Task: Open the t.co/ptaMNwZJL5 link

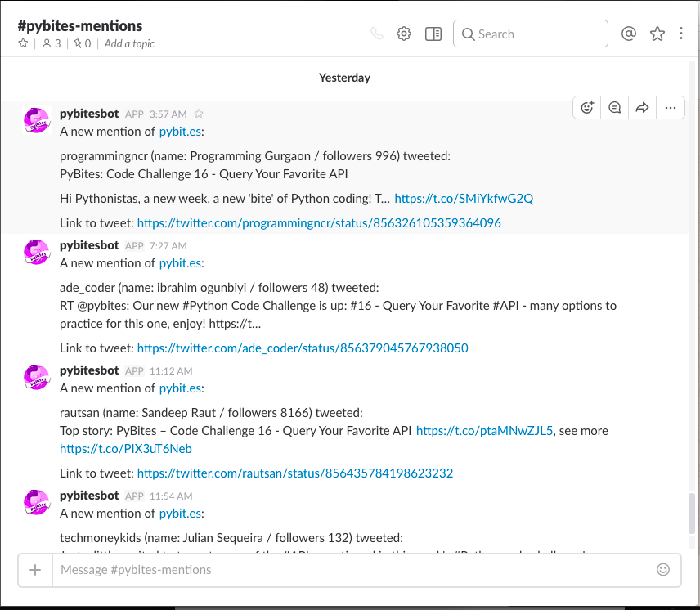Action: pos(484,431)
